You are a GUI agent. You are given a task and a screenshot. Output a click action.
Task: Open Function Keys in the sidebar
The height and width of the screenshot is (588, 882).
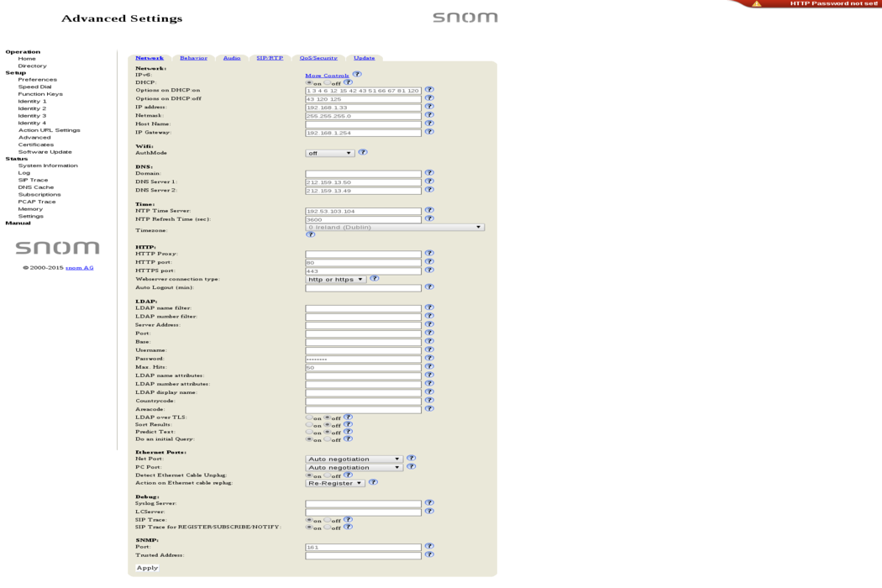[x=40, y=94]
